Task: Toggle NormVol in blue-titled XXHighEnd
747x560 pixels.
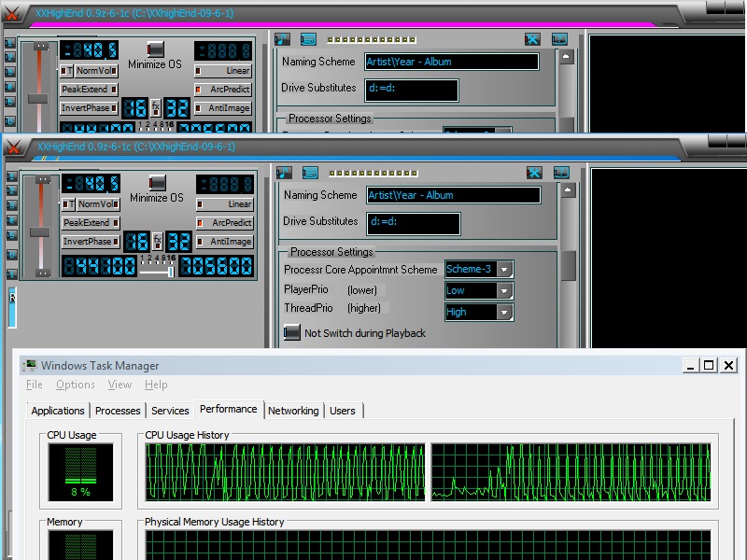Action: coord(98,203)
